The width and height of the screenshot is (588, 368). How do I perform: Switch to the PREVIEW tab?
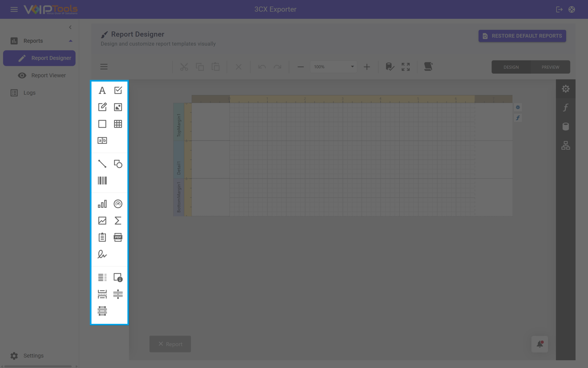point(550,67)
